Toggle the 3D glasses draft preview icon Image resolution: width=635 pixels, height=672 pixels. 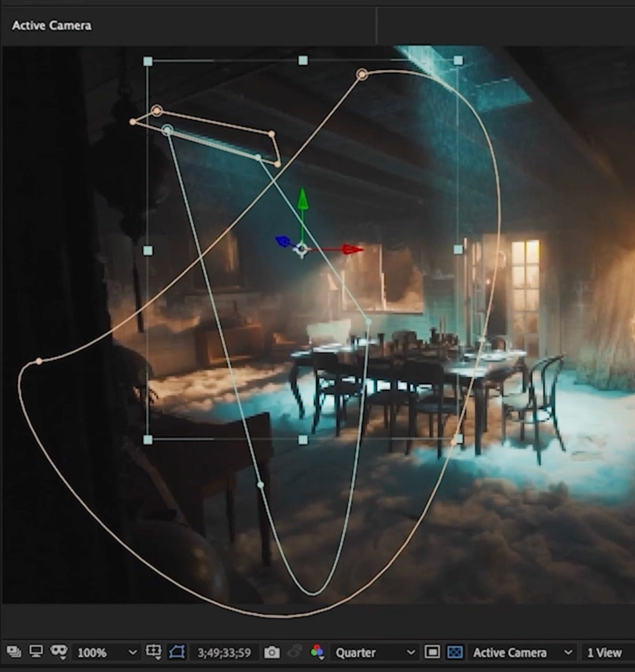click(59, 652)
